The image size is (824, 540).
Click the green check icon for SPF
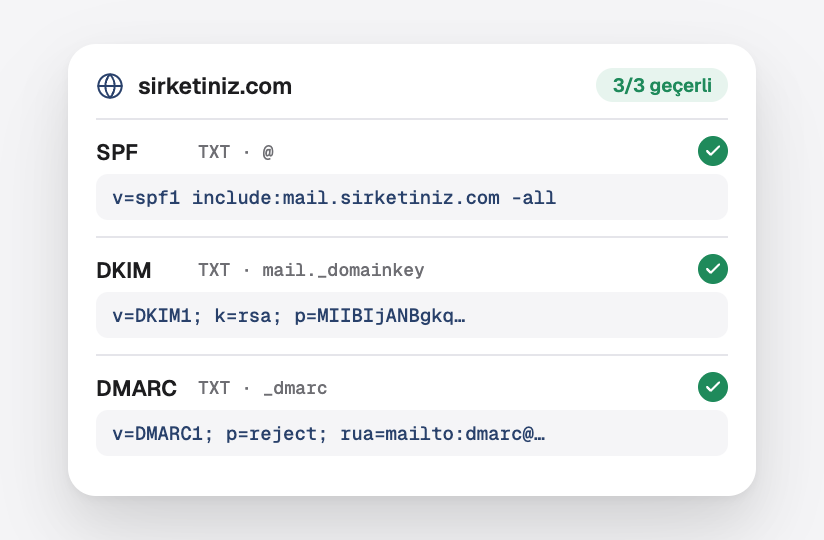pos(713,151)
